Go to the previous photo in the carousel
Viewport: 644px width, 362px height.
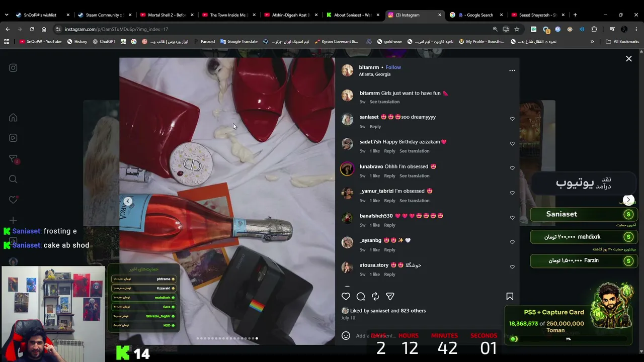click(x=128, y=201)
